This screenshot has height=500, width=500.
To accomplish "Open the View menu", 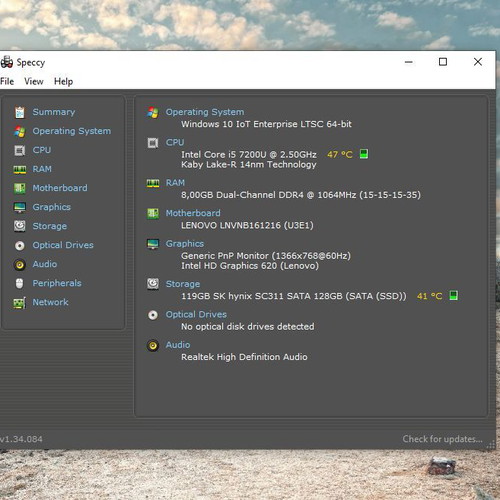I will point(34,82).
